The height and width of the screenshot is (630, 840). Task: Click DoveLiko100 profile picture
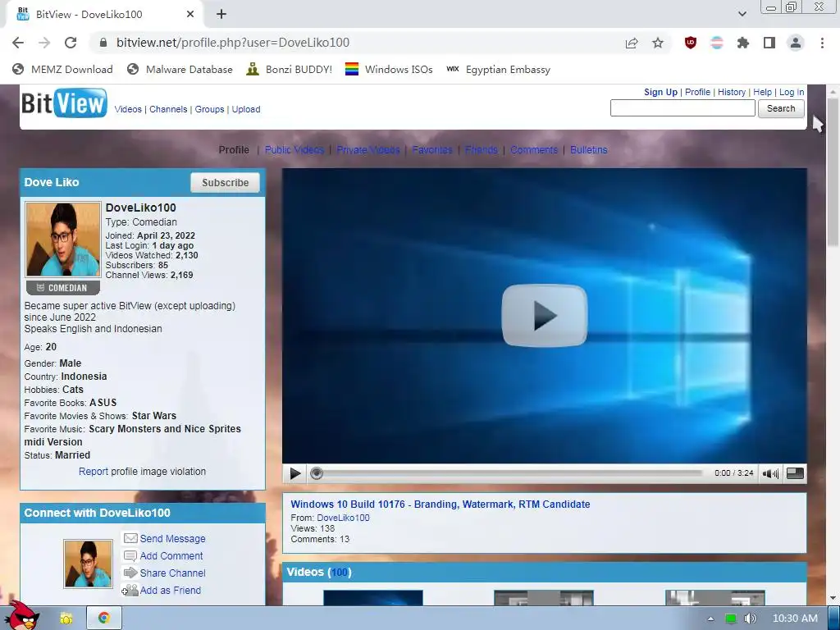63,239
